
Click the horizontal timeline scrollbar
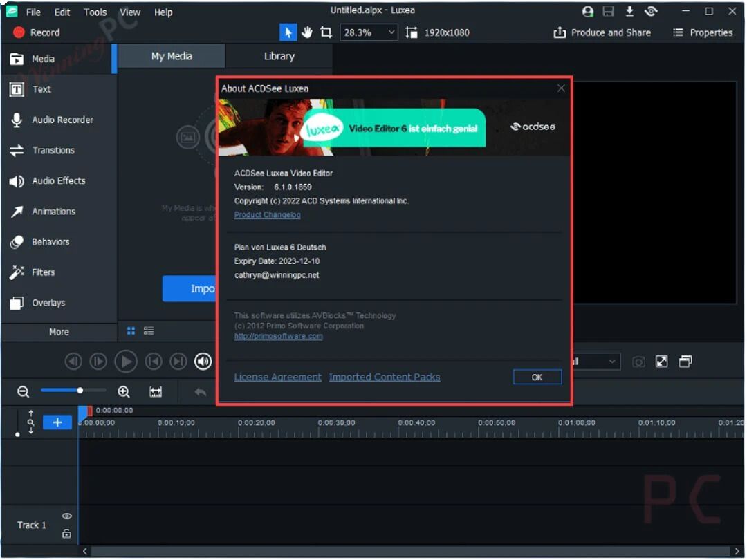click(411, 552)
